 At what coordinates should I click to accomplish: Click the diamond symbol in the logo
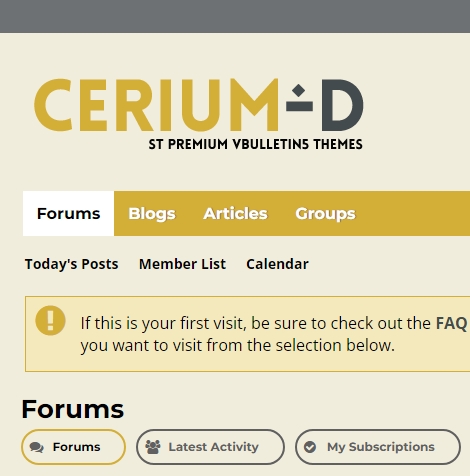pos(298,90)
